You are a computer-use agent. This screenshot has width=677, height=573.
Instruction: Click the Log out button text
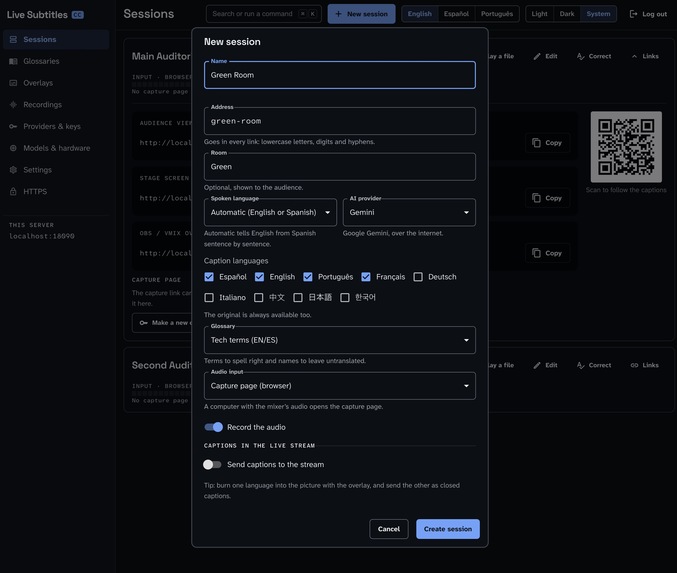[x=655, y=14]
